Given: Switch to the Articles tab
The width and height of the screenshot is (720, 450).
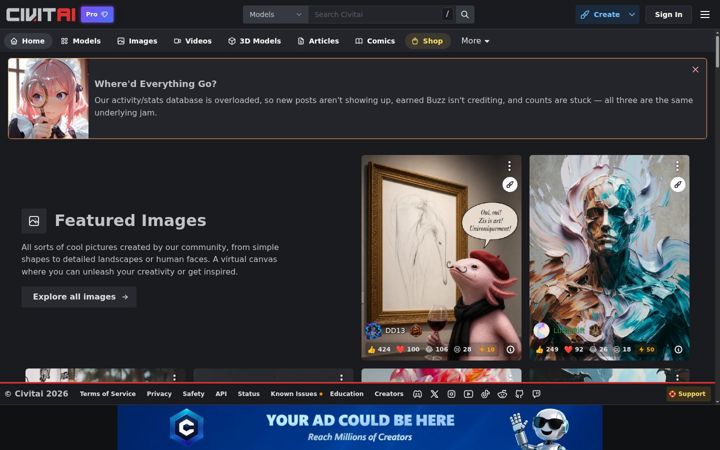Looking at the screenshot, I should click(318, 41).
